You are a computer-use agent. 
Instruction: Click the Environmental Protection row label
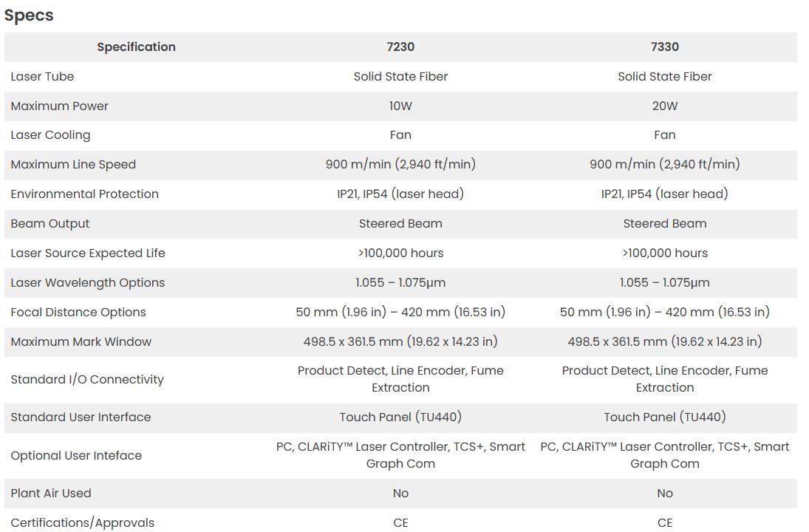click(x=84, y=194)
